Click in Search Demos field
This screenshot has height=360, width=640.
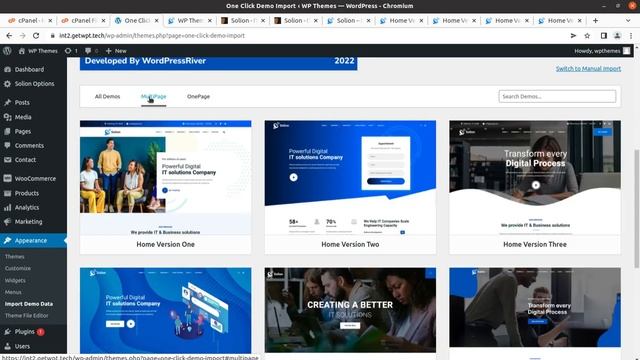pyautogui.click(x=557, y=97)
